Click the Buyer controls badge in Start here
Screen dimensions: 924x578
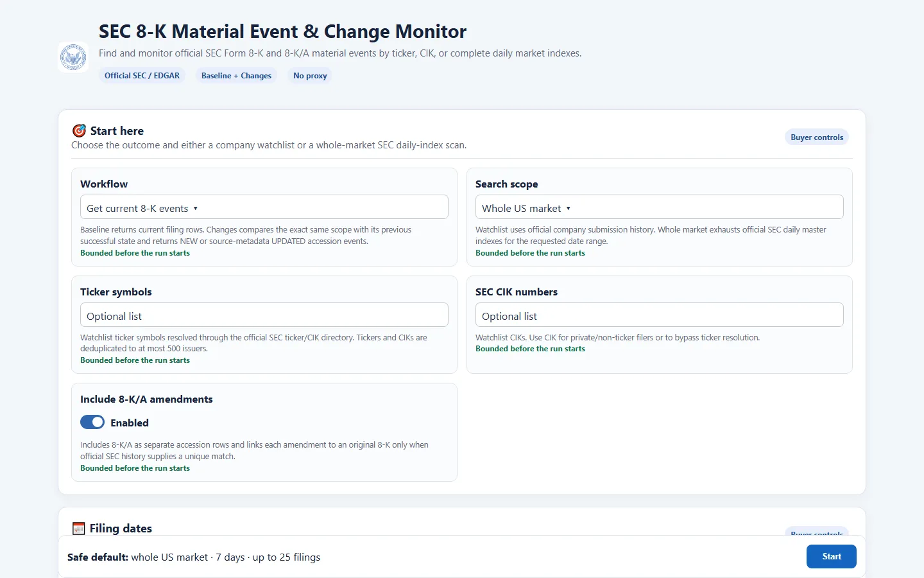(817, 137)
